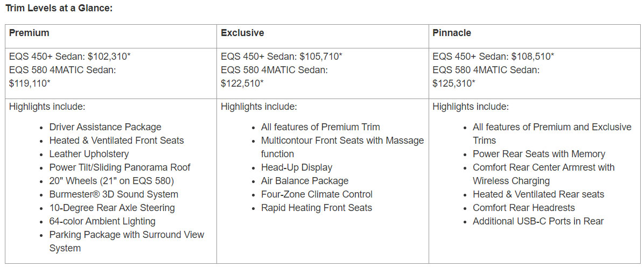644x267 pixels.
Task: Click the Comfort Rear Headrests item
Action: pos(524,208)
